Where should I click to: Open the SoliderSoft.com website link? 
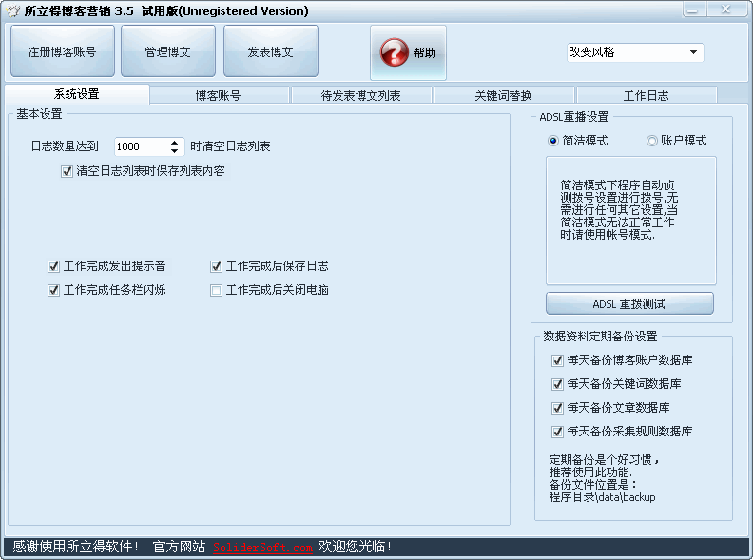pos(262,547)
